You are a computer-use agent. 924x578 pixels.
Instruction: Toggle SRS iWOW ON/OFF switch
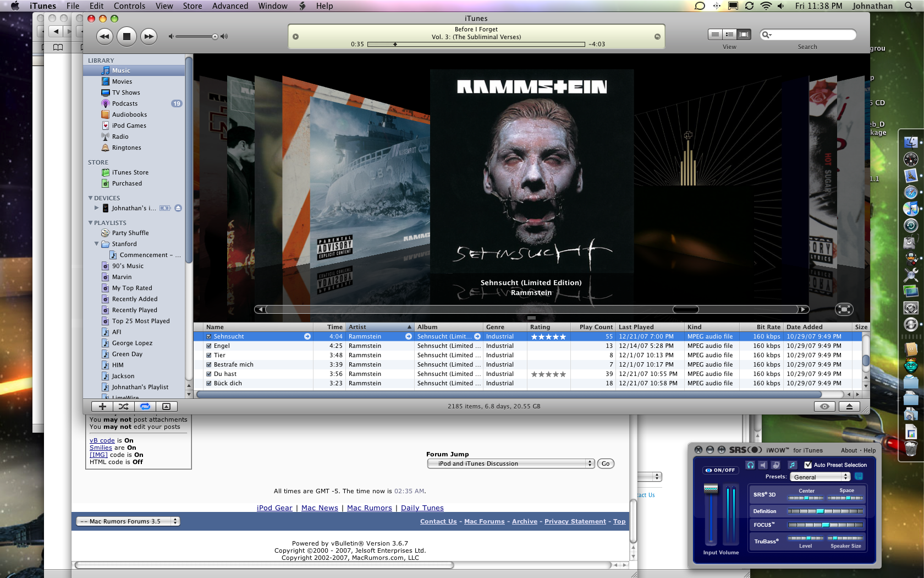[x=720, y=470]
